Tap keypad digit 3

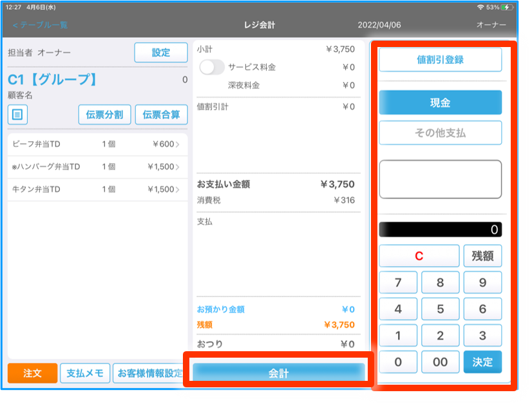click(x=482, y=335)
